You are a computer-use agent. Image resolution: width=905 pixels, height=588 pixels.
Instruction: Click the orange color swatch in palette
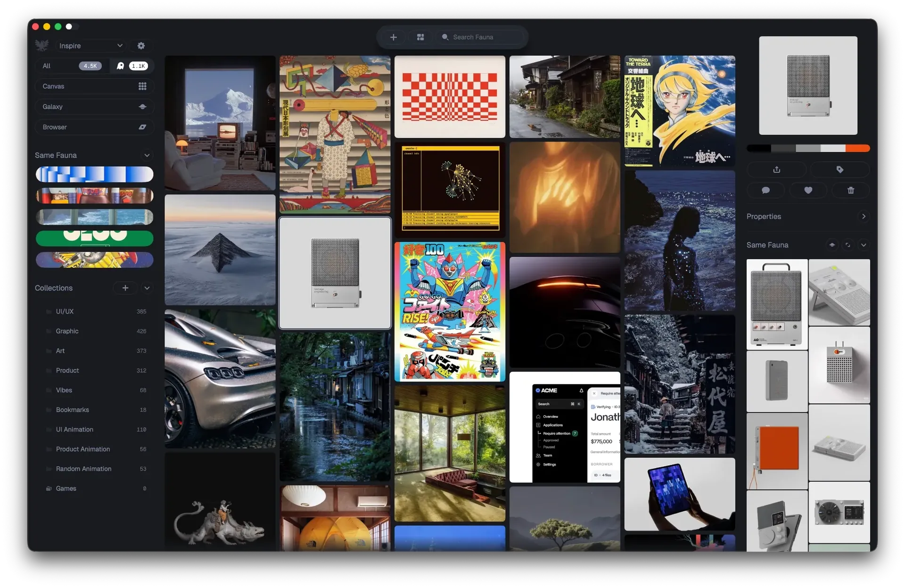(858, 148)
